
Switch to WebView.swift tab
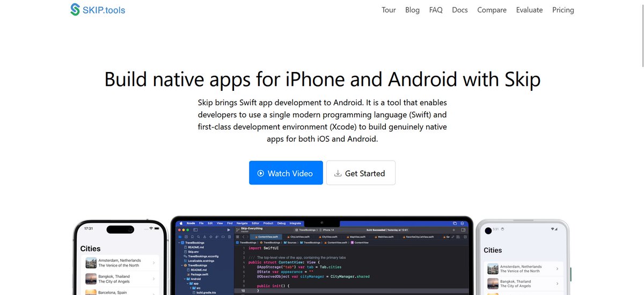tap(385, 236)
